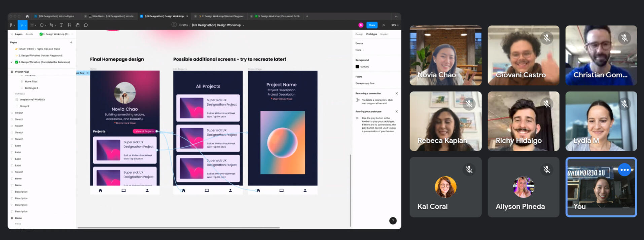Select the Pen tool
The image size is (644, 240).
[x=51, y=25]
